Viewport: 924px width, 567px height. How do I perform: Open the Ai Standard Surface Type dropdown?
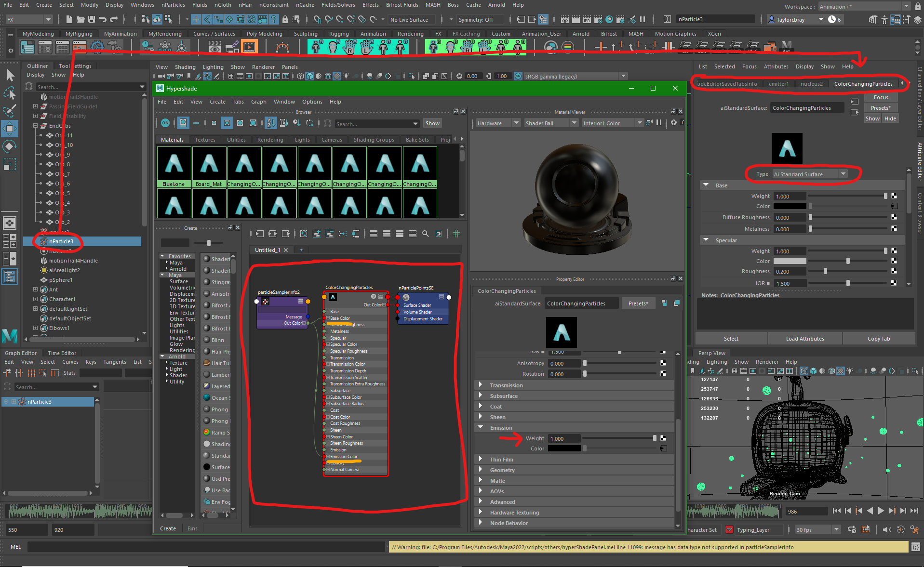coord(844,174)
